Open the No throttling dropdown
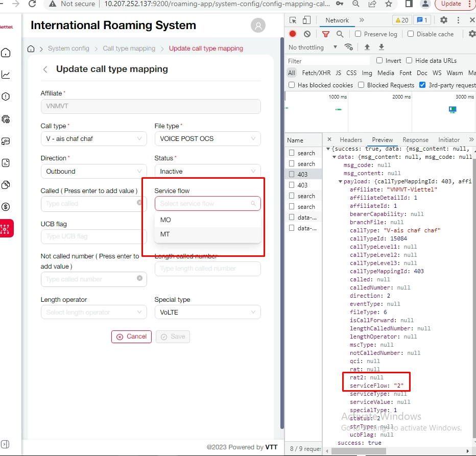 pyautogui.click(x=313, y=47)
